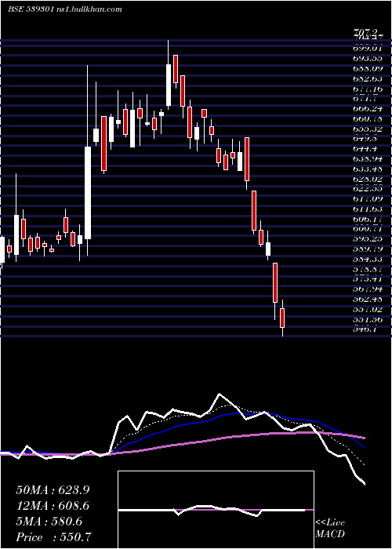Image resolution: width=392 pixels, height=549 pixels.
Task: Select the 584.33 price axis label
Action: pos(368,260)
